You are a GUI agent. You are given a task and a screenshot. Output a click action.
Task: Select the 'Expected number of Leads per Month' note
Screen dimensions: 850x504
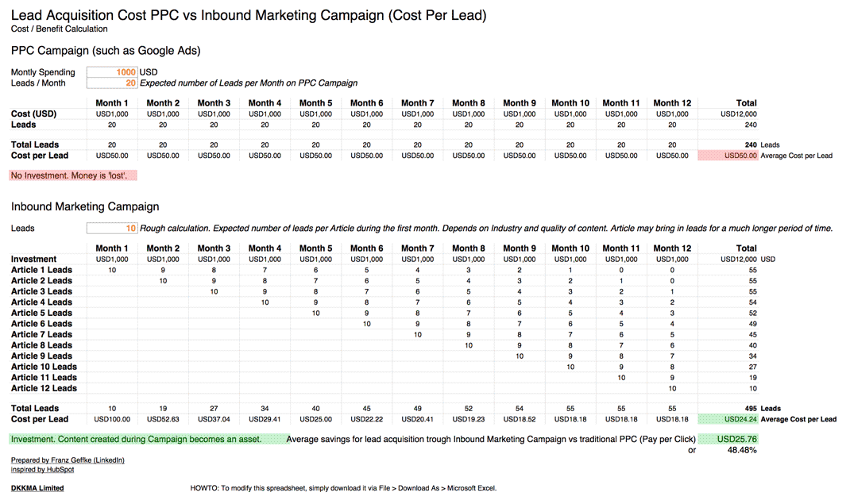coord(249,83)
